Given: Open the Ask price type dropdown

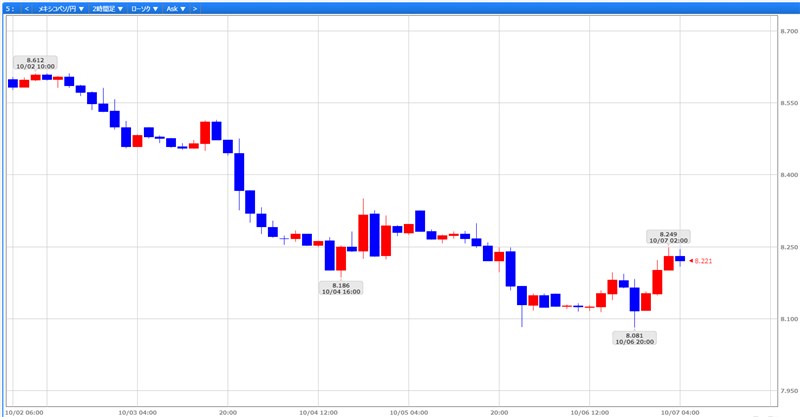Looking at the screenshot, I should click(175, 8).
